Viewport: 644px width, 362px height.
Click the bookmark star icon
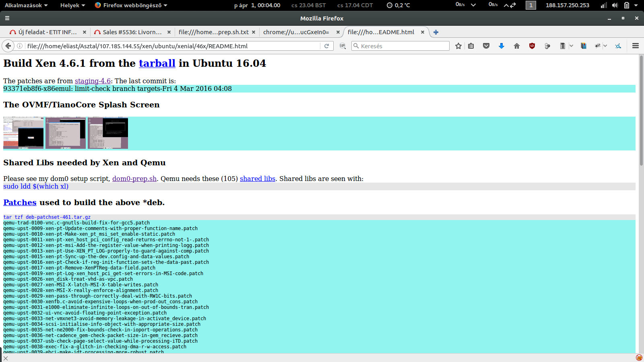pyautogui.click(x=458, y=46)
